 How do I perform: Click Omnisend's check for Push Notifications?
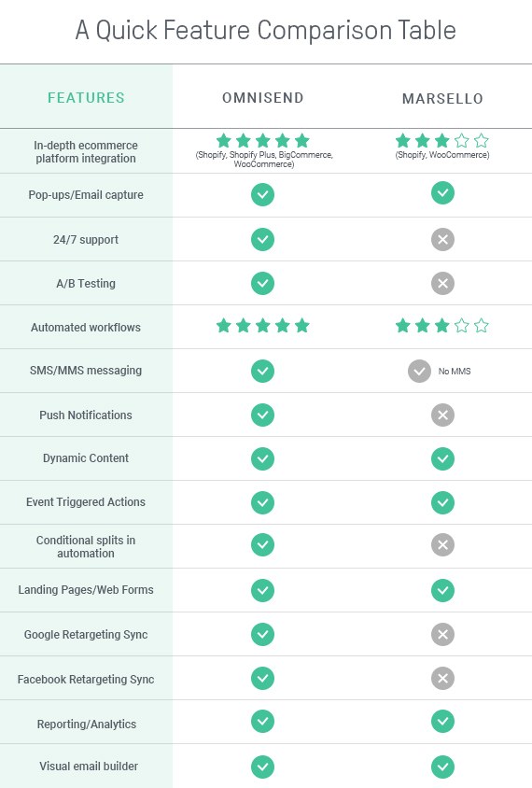(x=263, y=415)
